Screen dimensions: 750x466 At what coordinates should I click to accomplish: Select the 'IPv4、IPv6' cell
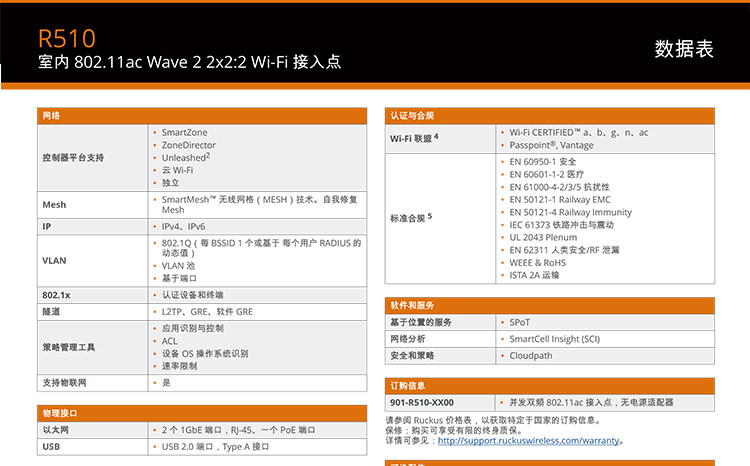click(x=183, y=226)
